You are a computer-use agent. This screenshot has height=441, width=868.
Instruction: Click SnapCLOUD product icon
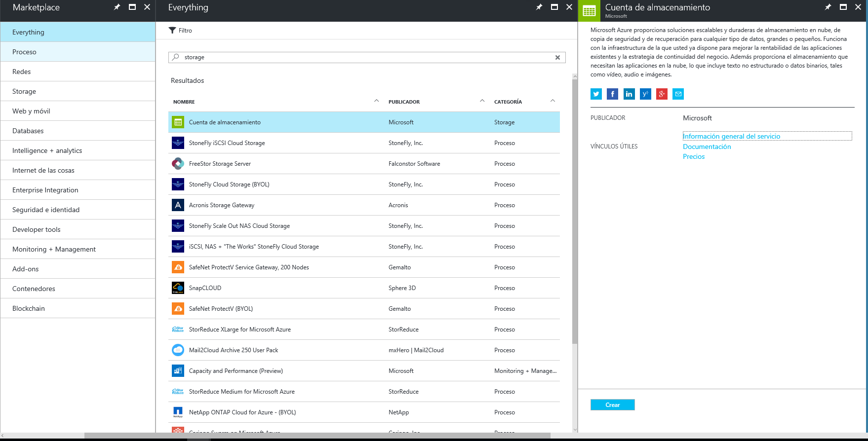point(178,288)
